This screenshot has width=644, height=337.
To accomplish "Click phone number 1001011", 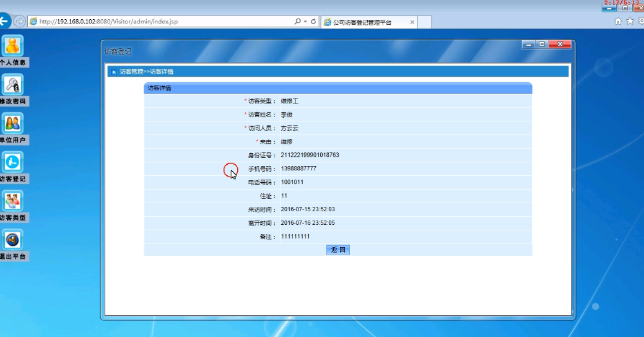I will (x=292, y=182).
